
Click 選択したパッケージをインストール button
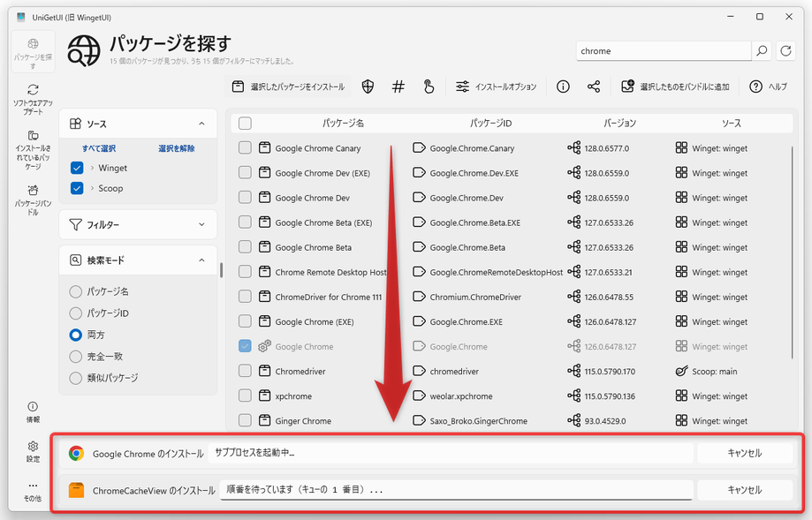coord(288,87)
